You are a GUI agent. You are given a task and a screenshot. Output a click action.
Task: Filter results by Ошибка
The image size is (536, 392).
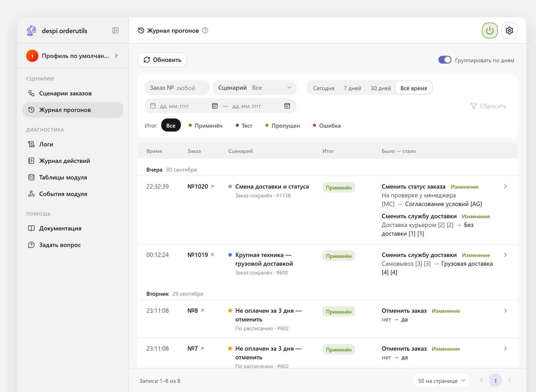[327, 126]
